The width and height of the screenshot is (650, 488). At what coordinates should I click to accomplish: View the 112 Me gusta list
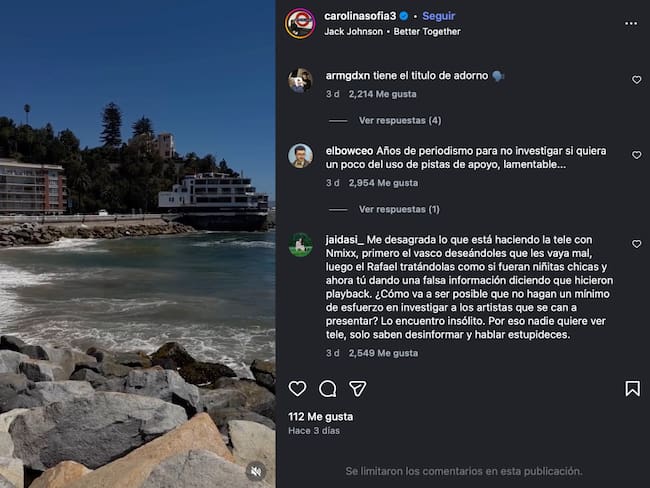[x=311, y=416]
